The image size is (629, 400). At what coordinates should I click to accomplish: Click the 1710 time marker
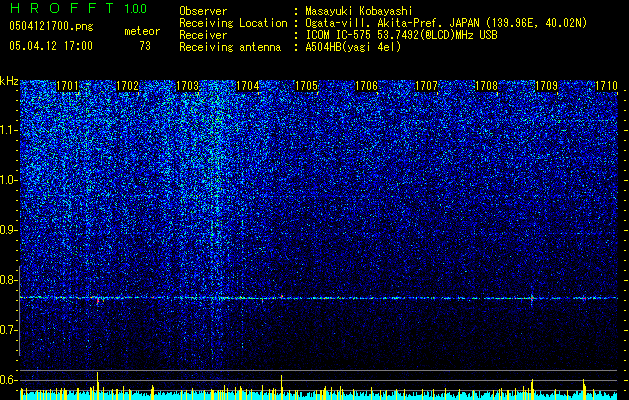606,86
